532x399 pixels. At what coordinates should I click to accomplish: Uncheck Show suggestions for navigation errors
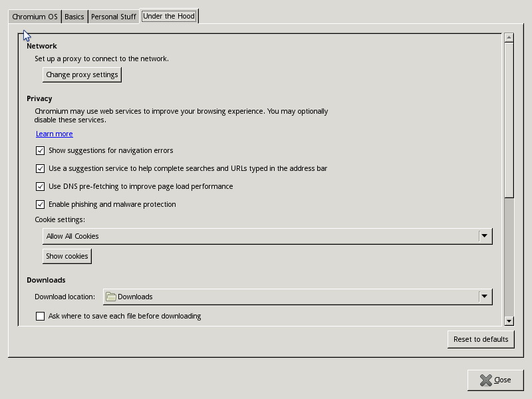pyautogui.click(x=41, y=151)
